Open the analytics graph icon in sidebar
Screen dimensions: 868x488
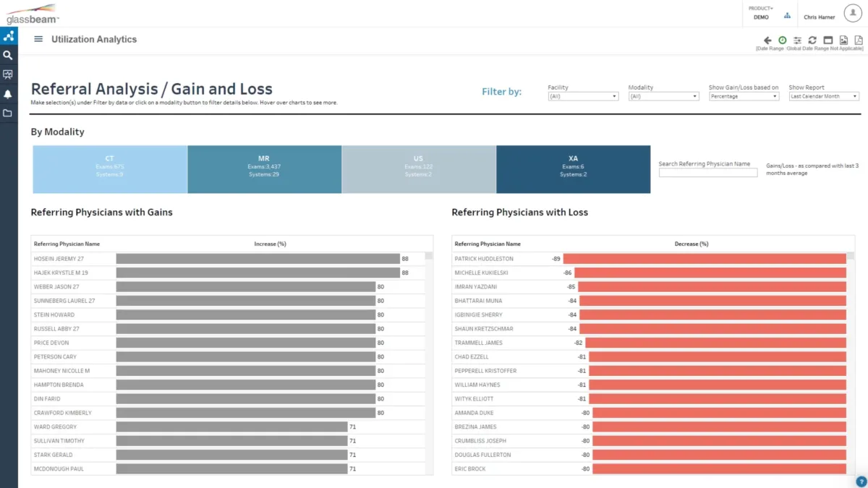point(9,35)
